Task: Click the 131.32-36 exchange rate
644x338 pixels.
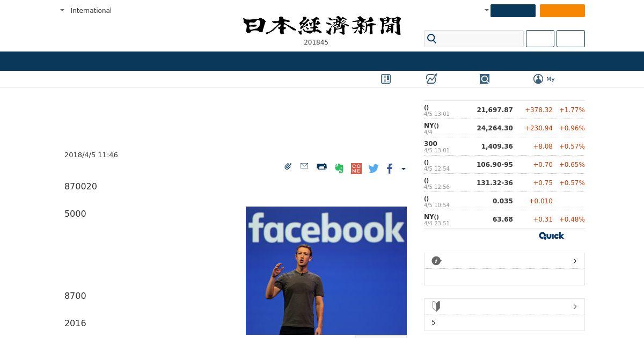Action: point(495,182)
